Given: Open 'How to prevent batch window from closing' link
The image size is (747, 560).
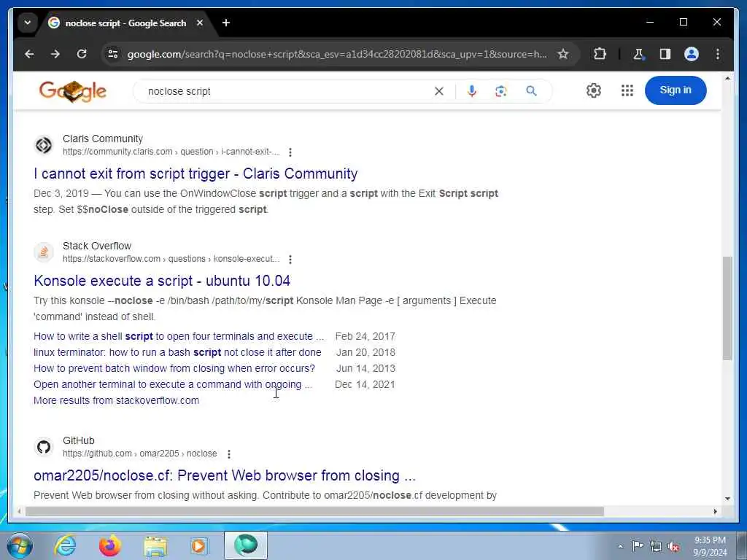Looking at the screenshot, I should point(174,368).
